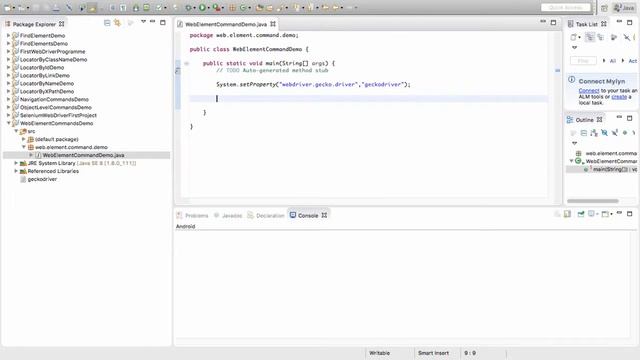Open the Package Explorer view menu arrow

click(x=143, y=22)
